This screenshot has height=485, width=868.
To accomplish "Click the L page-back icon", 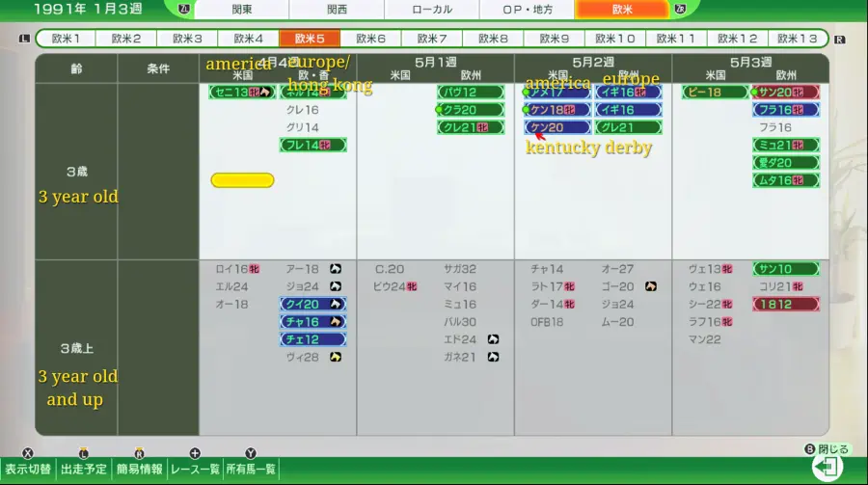I will pyautogui.click(x=24, y=40).
